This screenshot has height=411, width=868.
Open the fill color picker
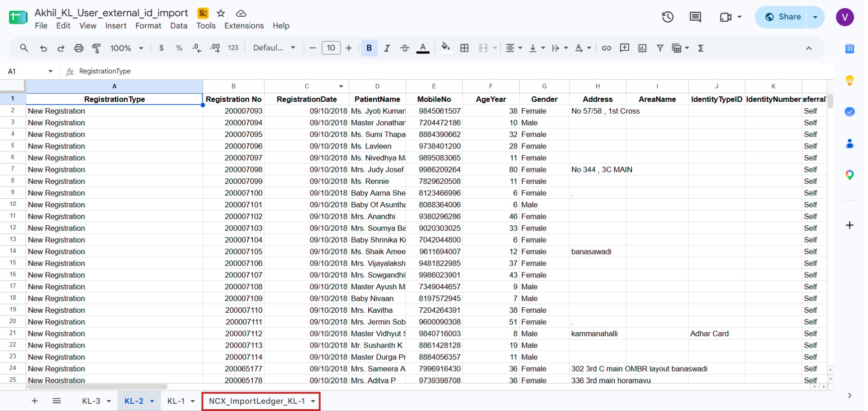coord(446,48)
